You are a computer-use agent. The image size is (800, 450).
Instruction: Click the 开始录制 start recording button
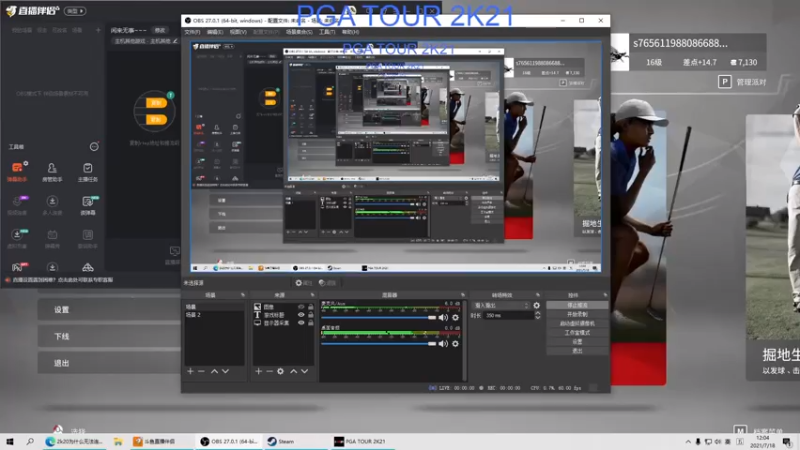click(x=577, y=314)
